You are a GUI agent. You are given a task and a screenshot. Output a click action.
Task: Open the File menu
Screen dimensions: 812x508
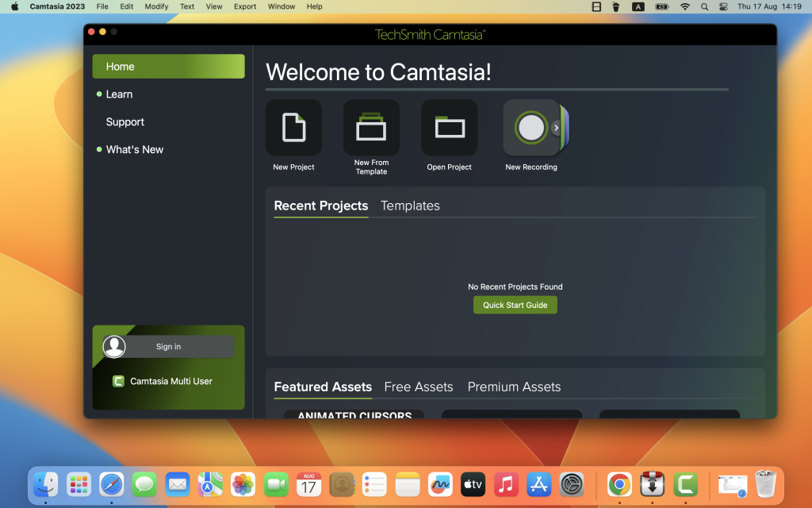(x=102, y=6)
